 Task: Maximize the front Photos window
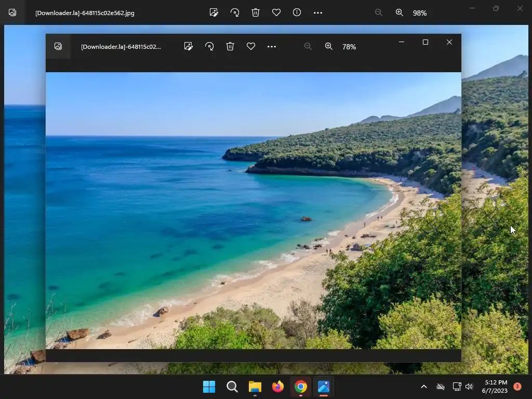click(x=425, y=42)
